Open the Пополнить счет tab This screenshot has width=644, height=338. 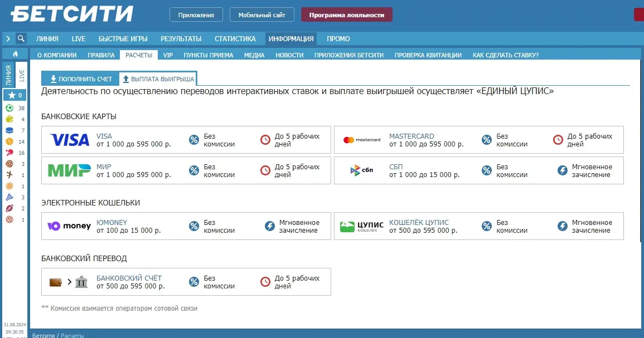coord(81,79)
